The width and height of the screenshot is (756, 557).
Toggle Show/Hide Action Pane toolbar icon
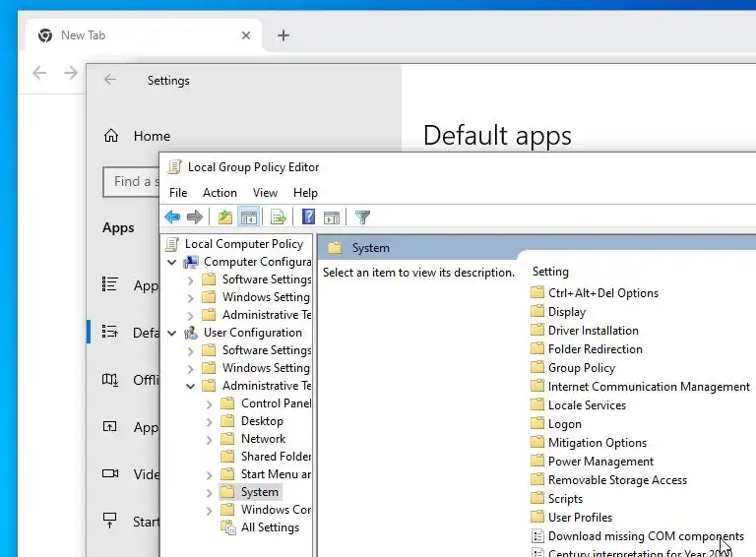point(332,217)
